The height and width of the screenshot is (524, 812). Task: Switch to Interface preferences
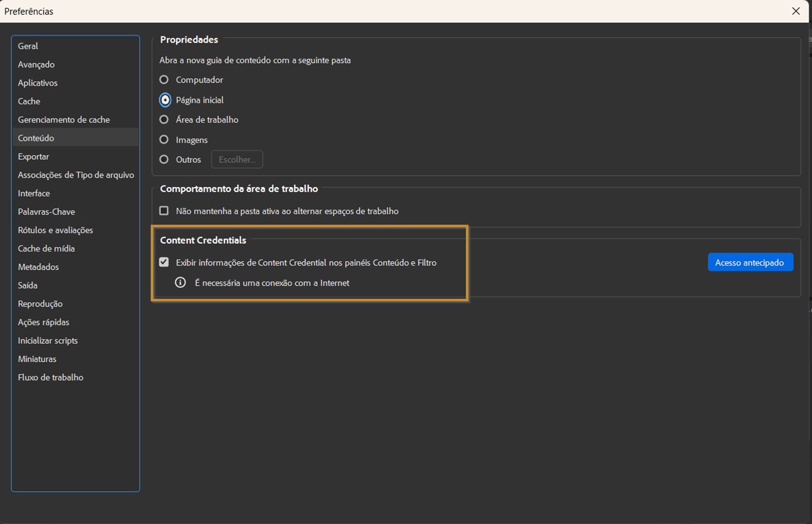click(x=75, y=193)
